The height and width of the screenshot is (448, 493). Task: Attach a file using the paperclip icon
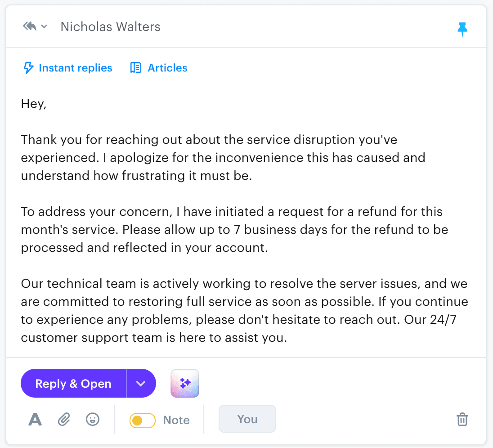tap(63, 419)
